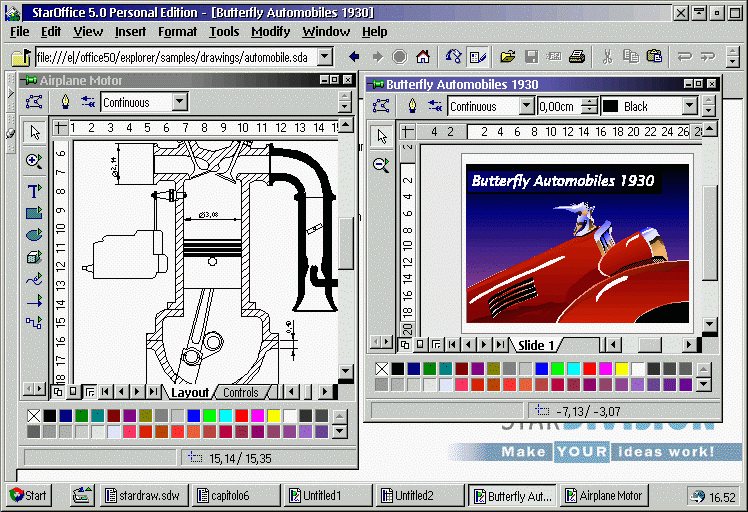Select the Rectangle tool in Airplane Motor toolbox
This screenshot has height=512, width=748.
pos(34,213)
